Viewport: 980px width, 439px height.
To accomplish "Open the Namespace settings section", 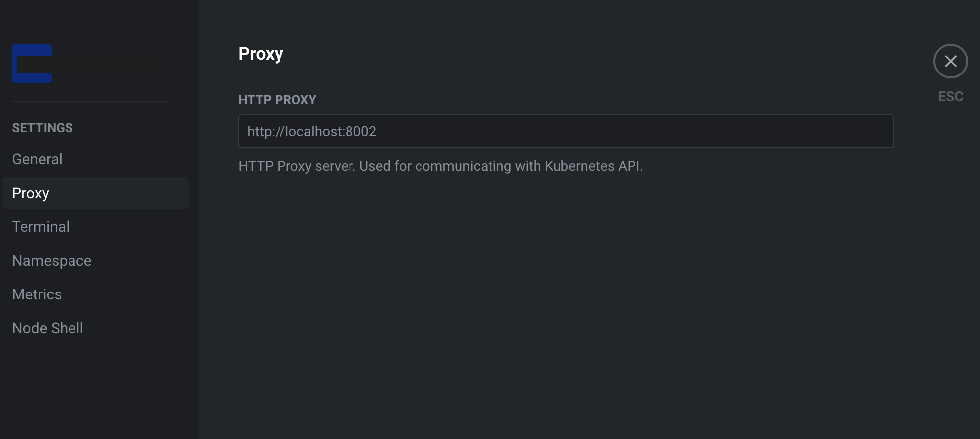I will point(52,261).
